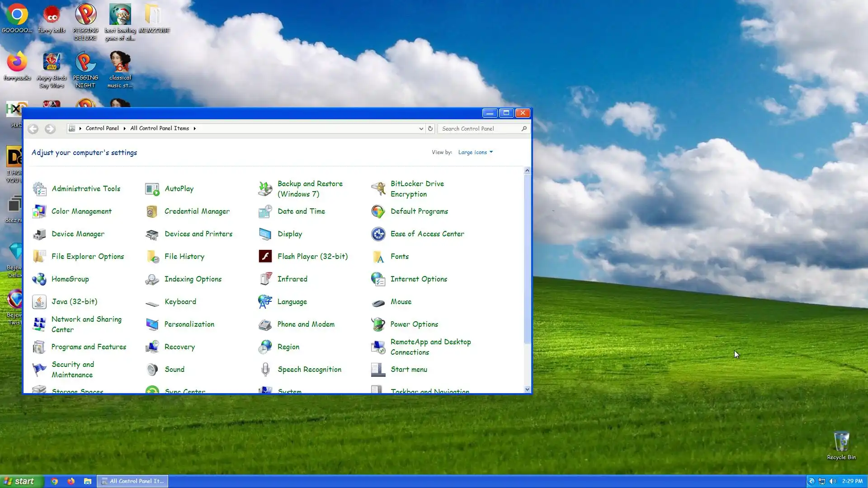Open the Color Management icon
868x488 pixels.
coord(39,211)
